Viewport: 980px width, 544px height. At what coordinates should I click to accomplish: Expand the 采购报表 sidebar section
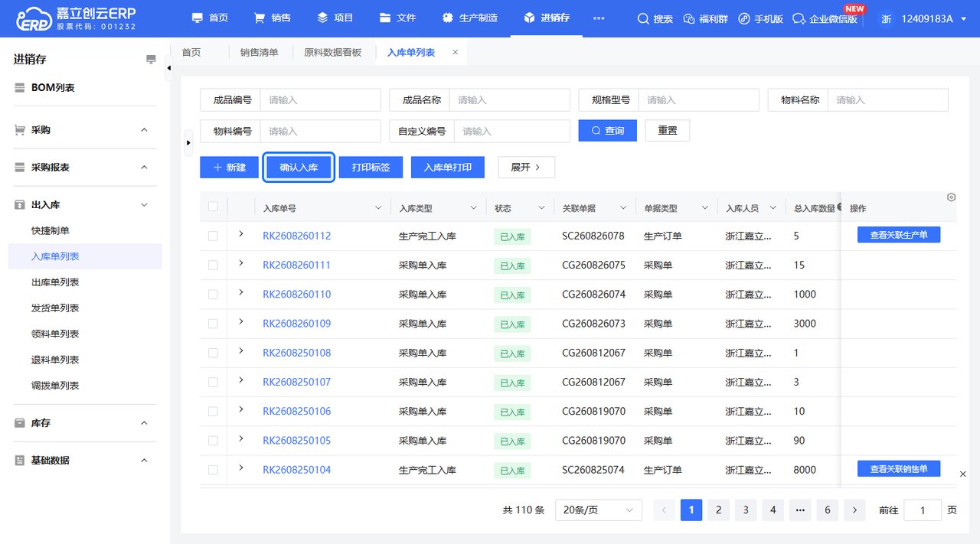click(x=144, y=168)
